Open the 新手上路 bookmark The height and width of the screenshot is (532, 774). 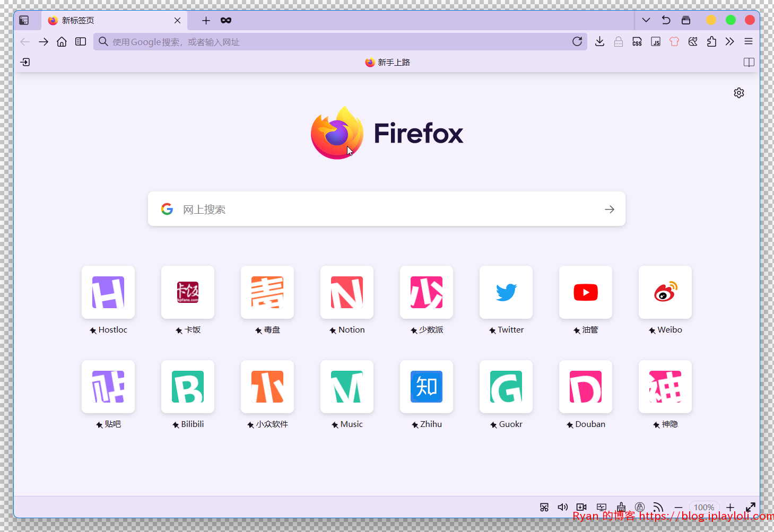click(x=387, y=63)
